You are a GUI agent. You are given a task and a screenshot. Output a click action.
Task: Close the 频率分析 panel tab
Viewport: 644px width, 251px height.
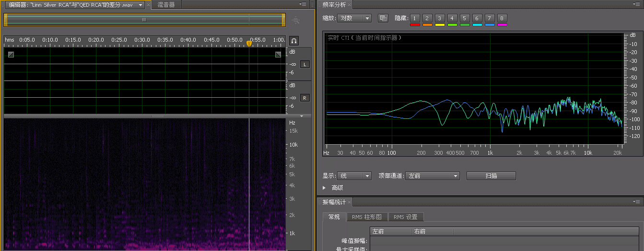(x=350, y=5)
